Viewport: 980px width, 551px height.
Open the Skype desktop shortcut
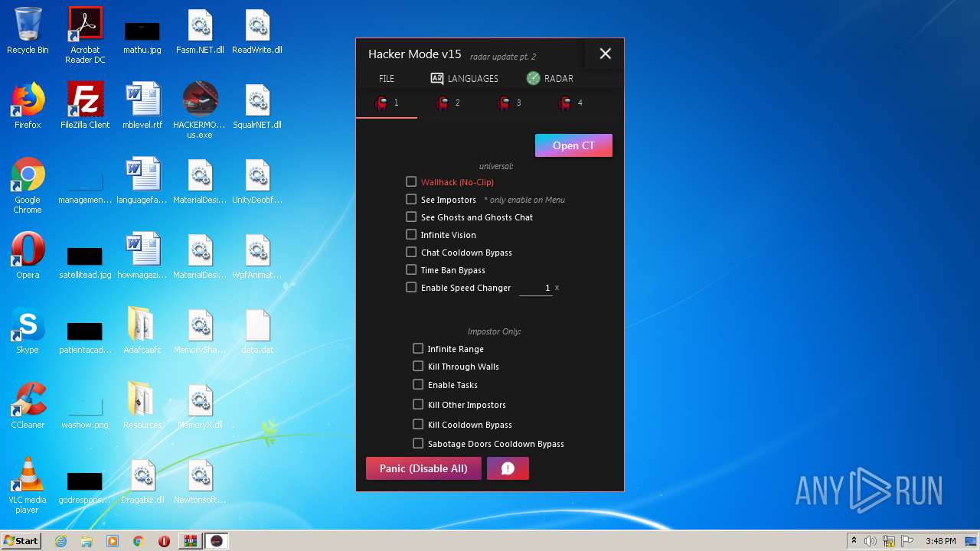28,331
